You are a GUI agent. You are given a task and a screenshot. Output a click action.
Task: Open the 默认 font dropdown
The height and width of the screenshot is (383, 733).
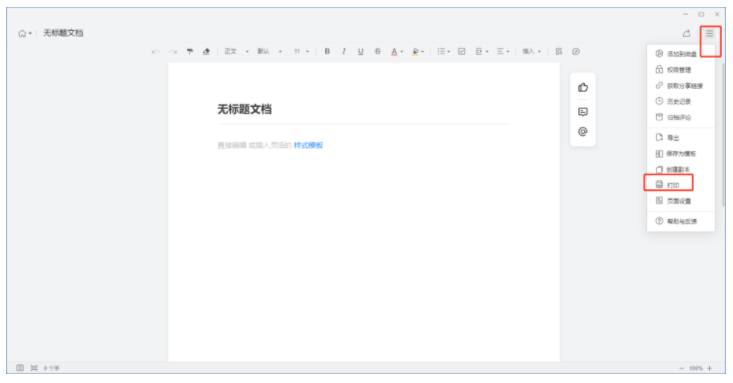click(x=270, y=51)
